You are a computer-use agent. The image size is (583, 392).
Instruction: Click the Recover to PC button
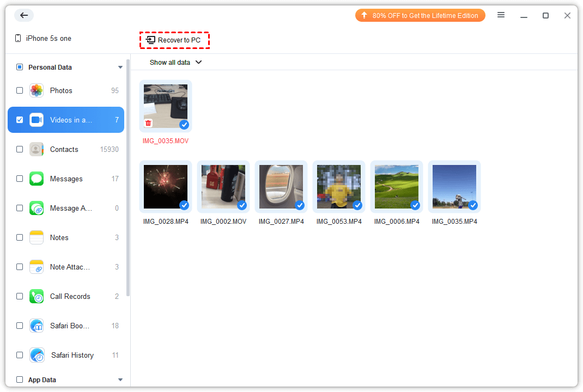click(x=174, y=40)
